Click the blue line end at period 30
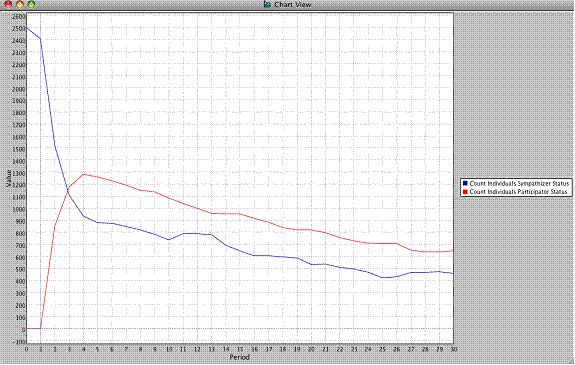This screenshot has height=365, width=575. pyautogui.click(x=453, y=273)
